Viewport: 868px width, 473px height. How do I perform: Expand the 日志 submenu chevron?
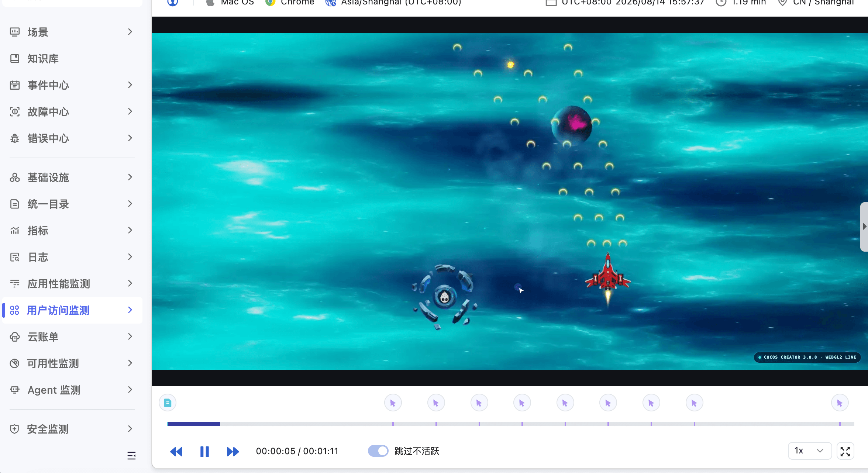[130, 257]
